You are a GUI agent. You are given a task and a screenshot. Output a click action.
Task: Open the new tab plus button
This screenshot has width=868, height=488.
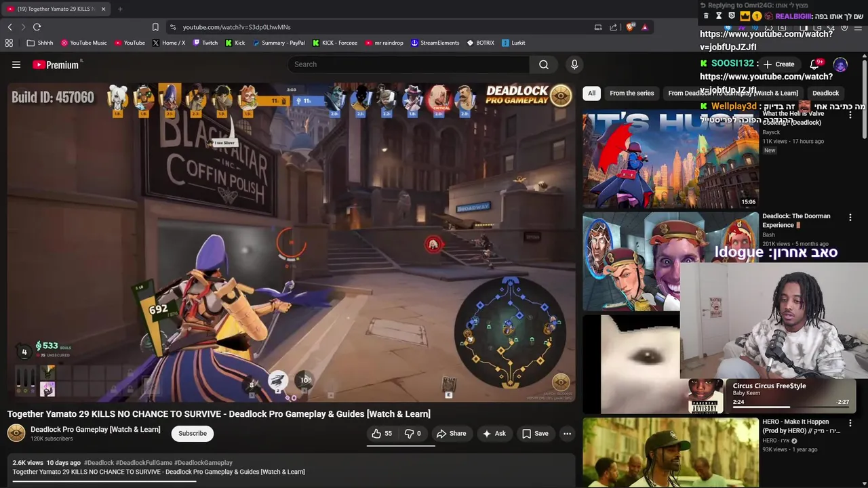120,9
